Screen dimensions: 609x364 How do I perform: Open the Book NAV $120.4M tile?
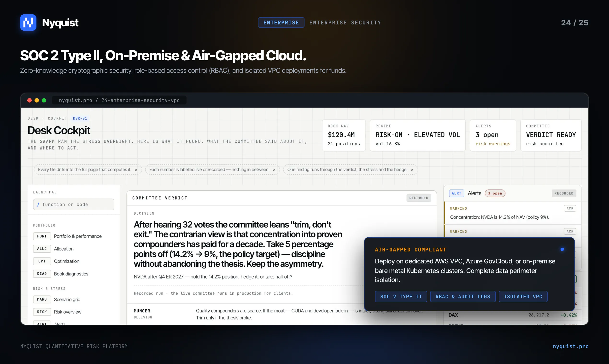pos(344,135)
